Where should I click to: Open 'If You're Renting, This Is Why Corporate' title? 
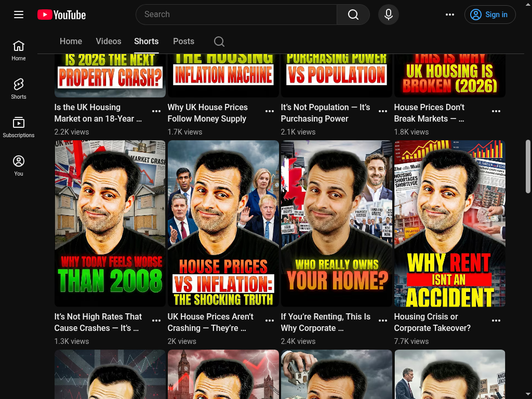tap(326, 322)
